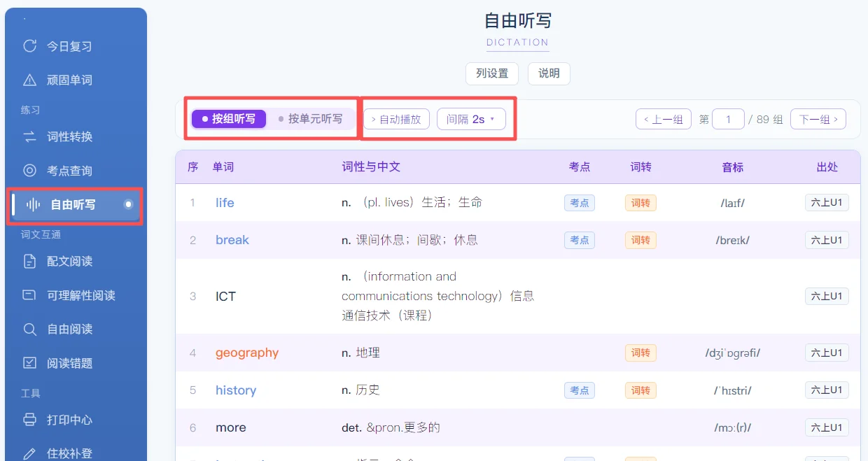The height and width of the screenshot is (461, 868).
Task: Go to next group with 下一组
Action: (x=818, y=120)
